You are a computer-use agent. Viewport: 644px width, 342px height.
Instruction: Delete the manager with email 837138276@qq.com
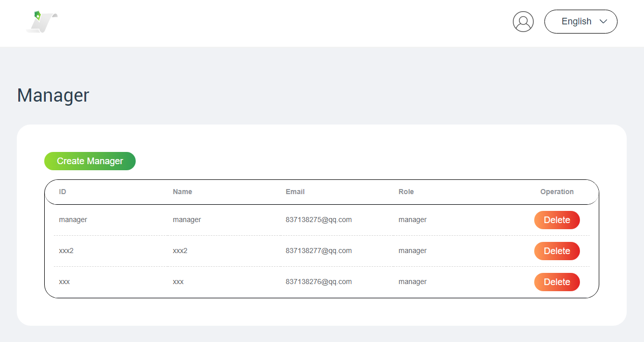coord(557,282)
